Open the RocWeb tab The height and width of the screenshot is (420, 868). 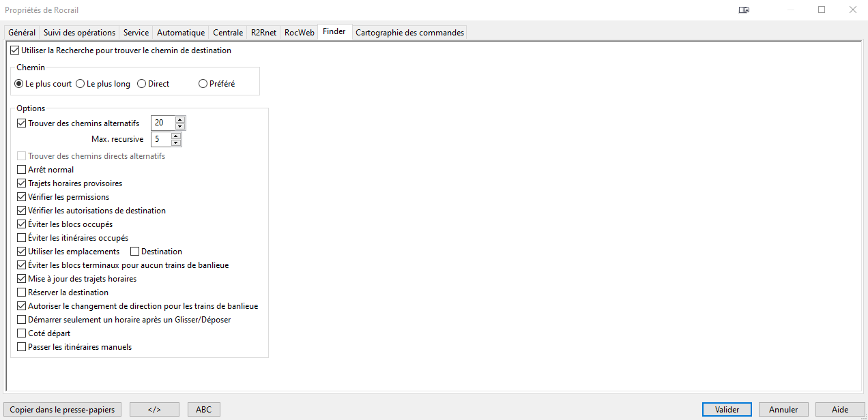pyautogui.click(x=300, y=33)
